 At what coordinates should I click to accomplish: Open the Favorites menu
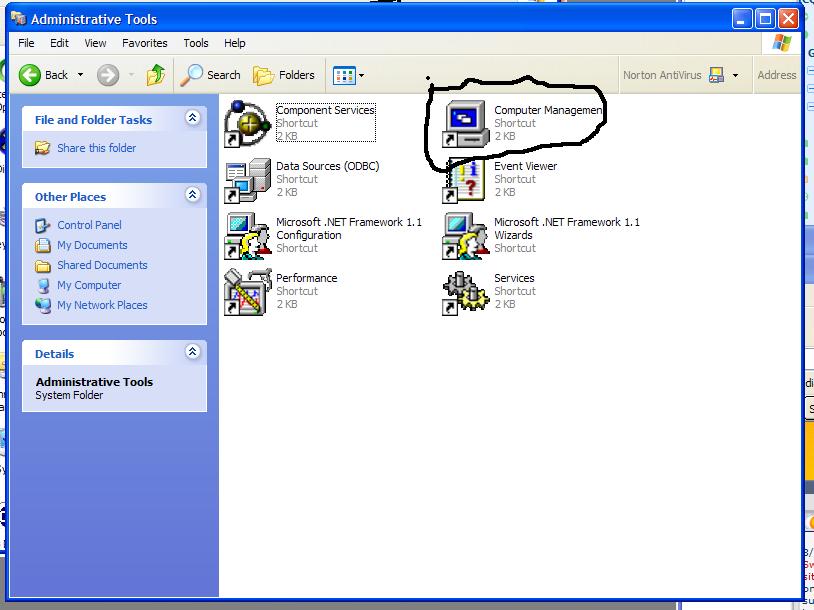tap(145, 43)
